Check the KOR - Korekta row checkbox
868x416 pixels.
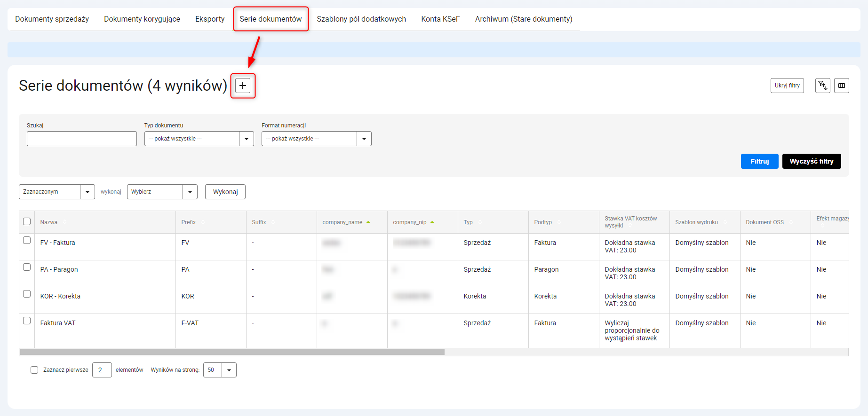[x=27, y=294]
